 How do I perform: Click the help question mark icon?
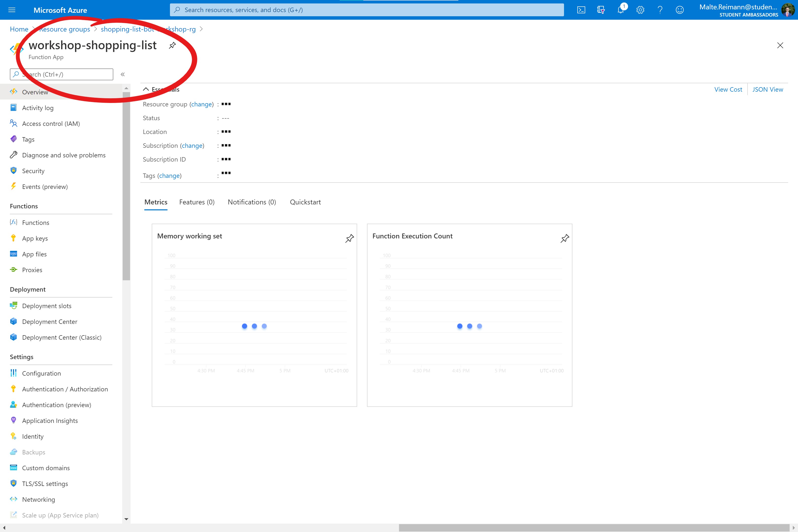click(x=660, y=10)
